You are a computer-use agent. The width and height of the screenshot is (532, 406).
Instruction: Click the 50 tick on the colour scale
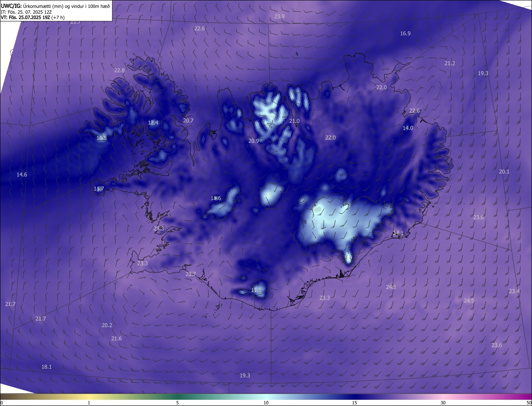point(529,403)
